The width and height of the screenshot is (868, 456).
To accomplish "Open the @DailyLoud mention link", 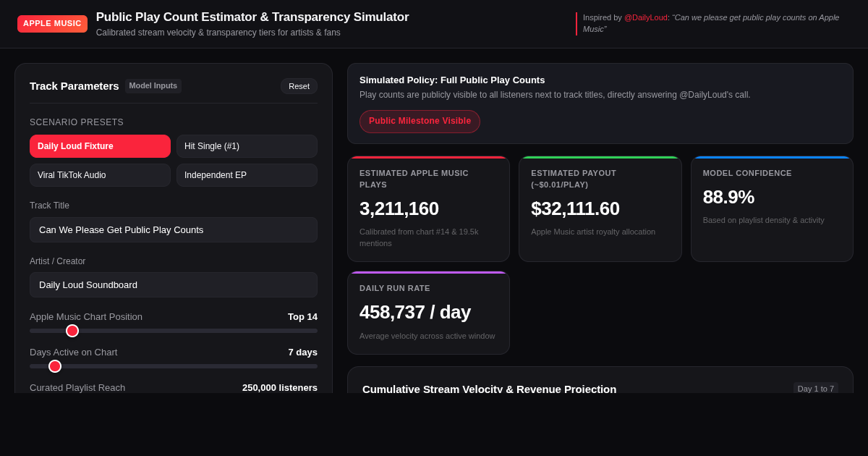I will [x=645, y=17].
